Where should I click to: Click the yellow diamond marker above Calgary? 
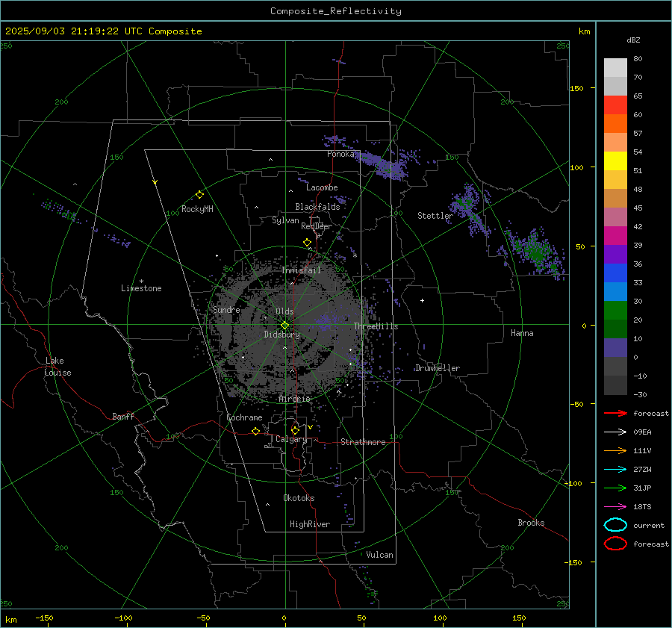[x=295, y=430]
